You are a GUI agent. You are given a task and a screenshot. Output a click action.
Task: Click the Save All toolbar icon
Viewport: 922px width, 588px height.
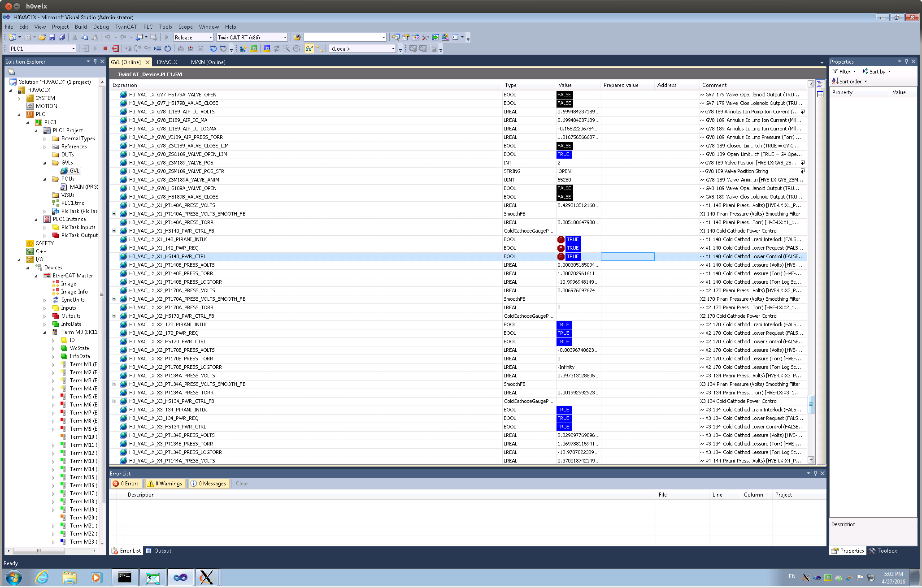click(62, 37)
